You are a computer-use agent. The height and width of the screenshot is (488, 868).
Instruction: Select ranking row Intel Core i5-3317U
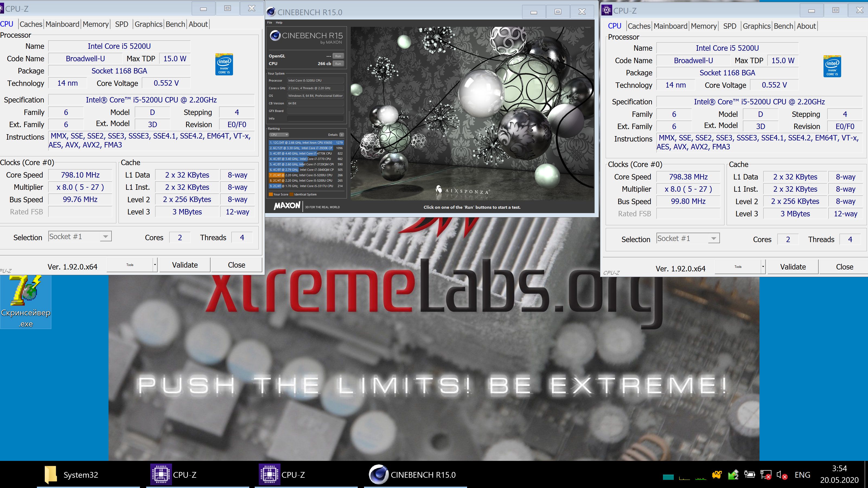[306, 186]
